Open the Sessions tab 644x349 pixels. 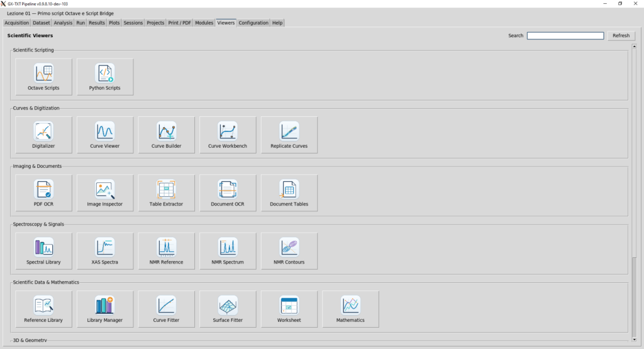click(x=133, y=23)
